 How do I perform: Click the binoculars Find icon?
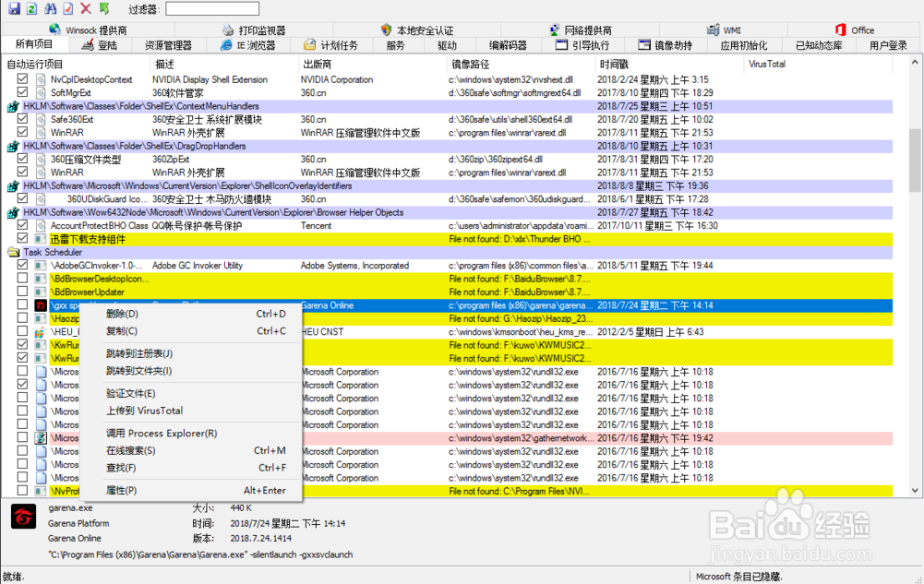click(x=51, y=8)
